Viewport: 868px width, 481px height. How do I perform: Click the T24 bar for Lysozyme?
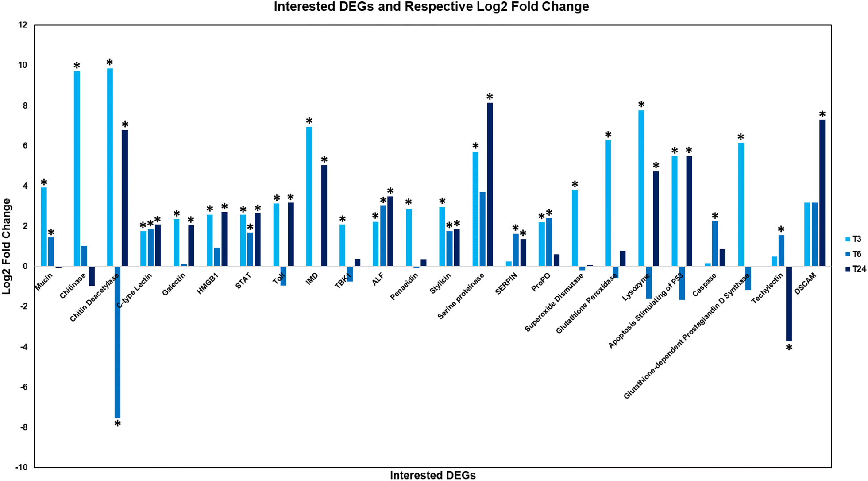tap(656, 219)
